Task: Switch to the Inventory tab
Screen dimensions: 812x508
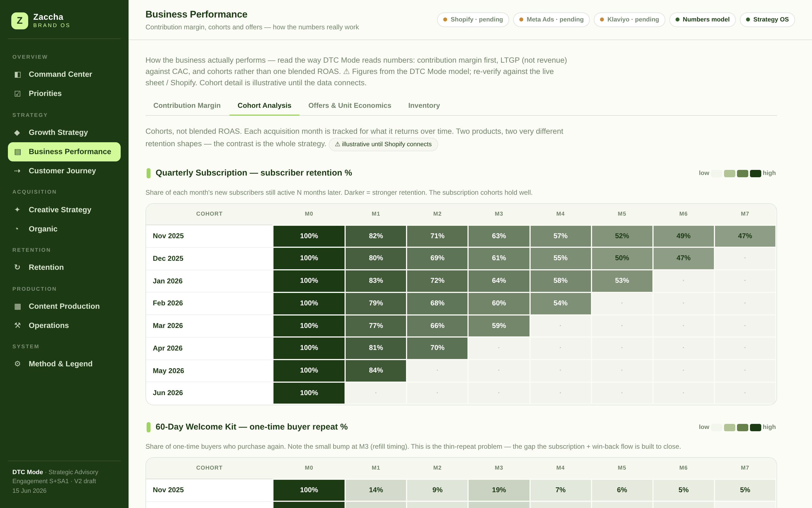Action: (424, 106)
